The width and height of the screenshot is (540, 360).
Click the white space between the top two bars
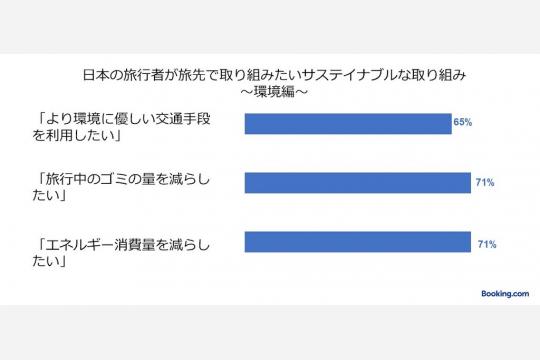click(358, 153)
